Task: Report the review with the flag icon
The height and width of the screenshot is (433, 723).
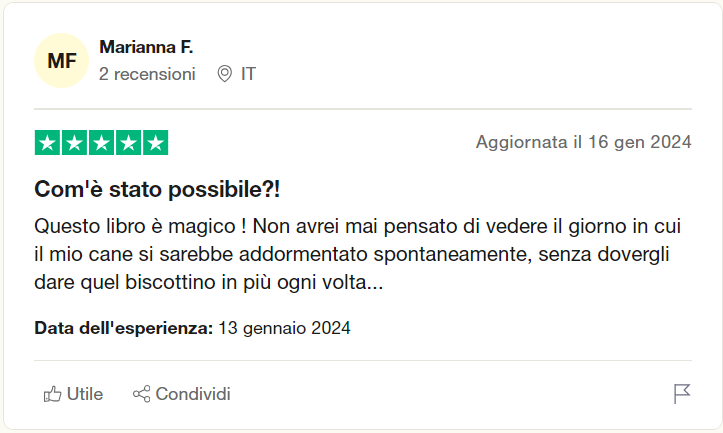Action: [x=682, y=394]
